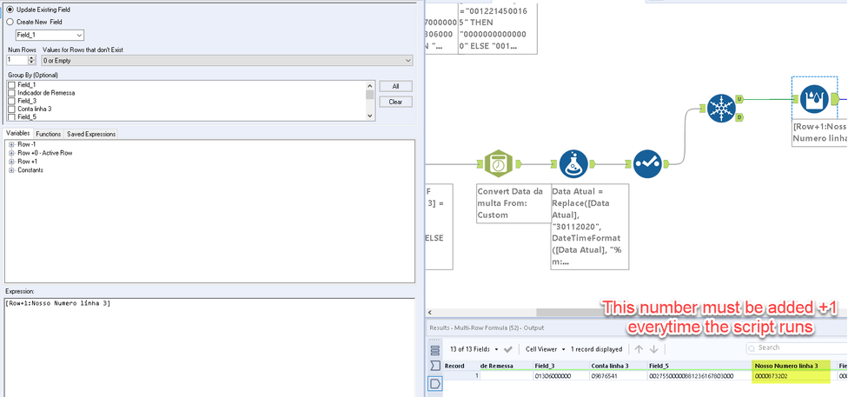
Task: Show the results input anchor view
Action: (434, 366)
